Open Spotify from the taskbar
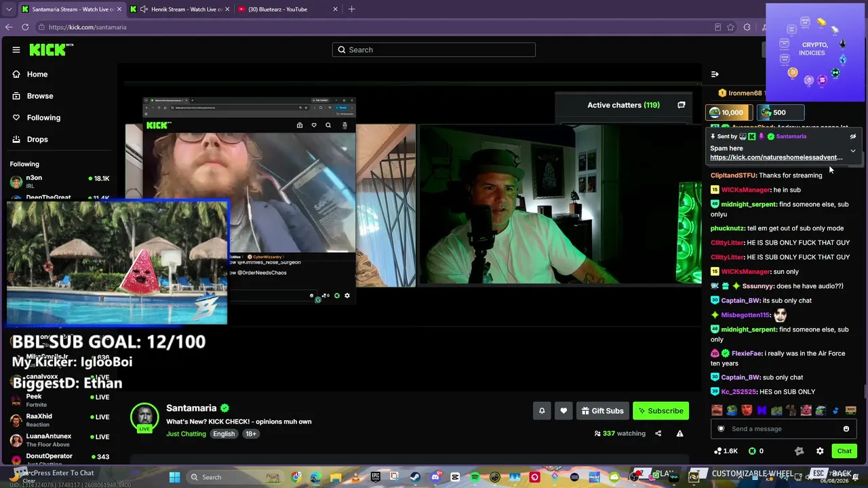Screen dimensions: 868x488 pos(475,477)
